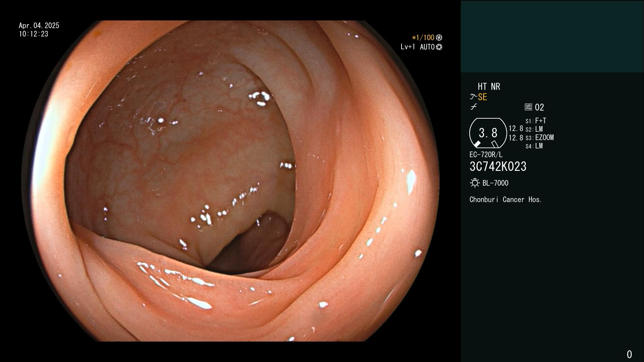Viewport: 644px width, 362px height.
Task: Click the serial number 3C742K023
Action: tap(498, 167)
